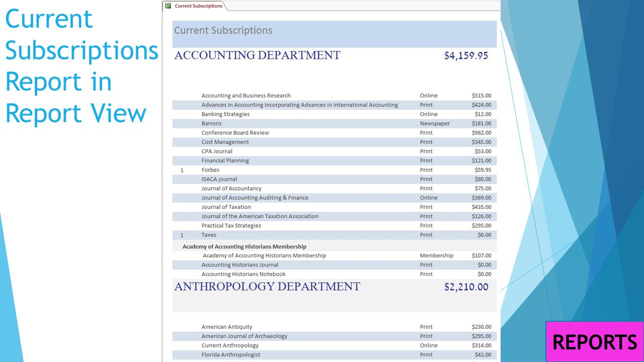The height and width of the screenshot is (362, 644).
Task: Select the ACCOUNTING DEPARTMENT group heading
Action: point(257,55)
